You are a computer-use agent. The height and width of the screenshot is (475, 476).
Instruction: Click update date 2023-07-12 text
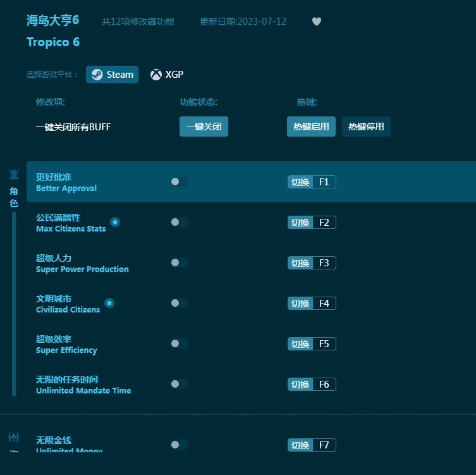(x=243, y=22)
